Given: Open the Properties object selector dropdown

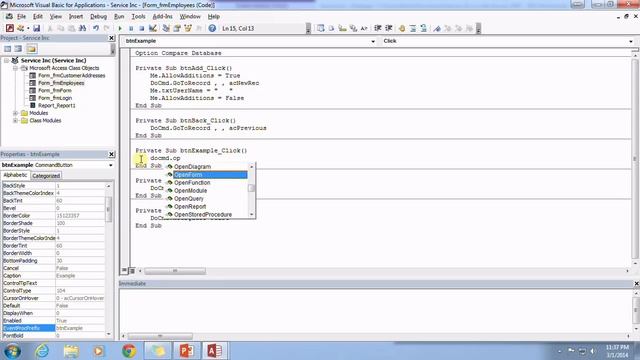Looking at the screenshot, I should coord(111,165).
